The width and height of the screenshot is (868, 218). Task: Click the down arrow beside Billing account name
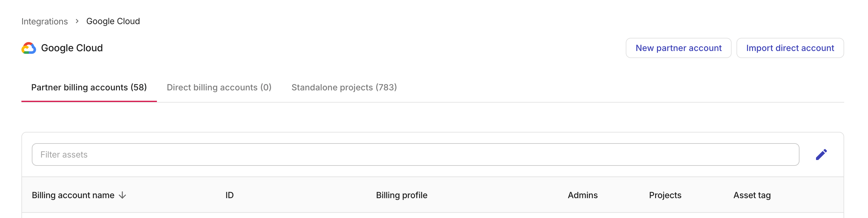coord(122,195)
